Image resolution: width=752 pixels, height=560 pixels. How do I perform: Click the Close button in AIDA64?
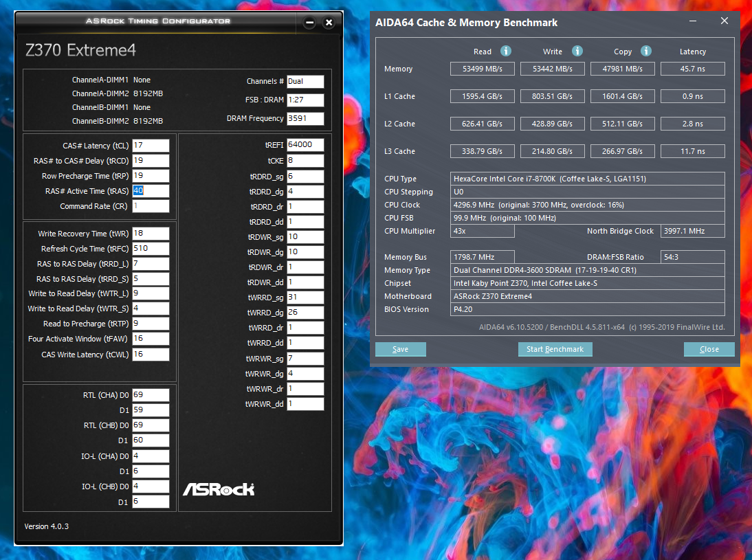pyautogui.click(x=709, y=349)
